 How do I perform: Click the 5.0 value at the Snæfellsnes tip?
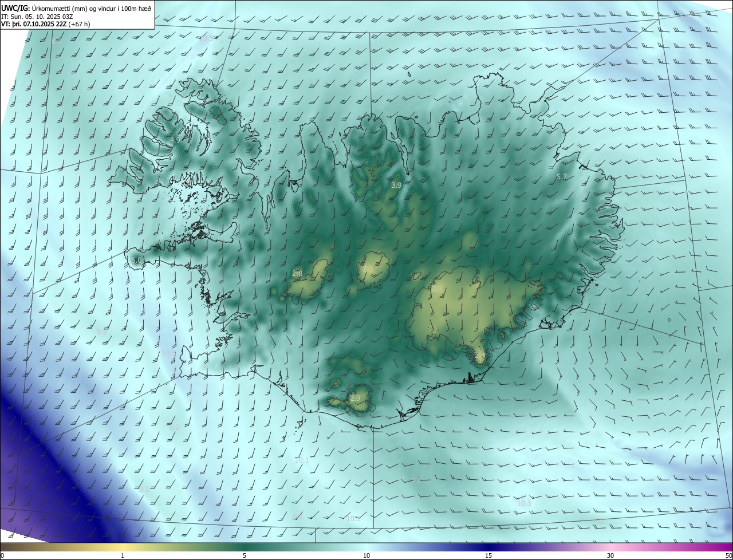(136, 261)
